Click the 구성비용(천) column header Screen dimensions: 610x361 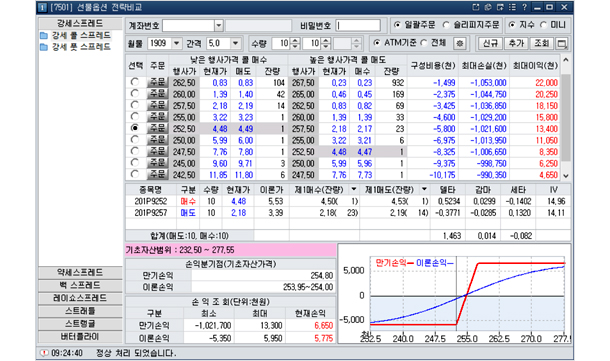[433, 66]
